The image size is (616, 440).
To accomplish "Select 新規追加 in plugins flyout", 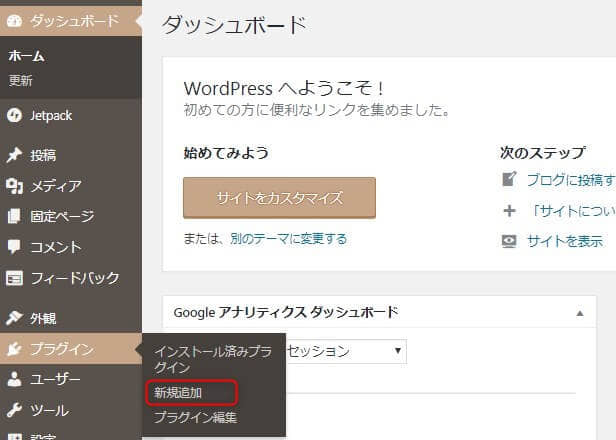I will tap(178, 392).
